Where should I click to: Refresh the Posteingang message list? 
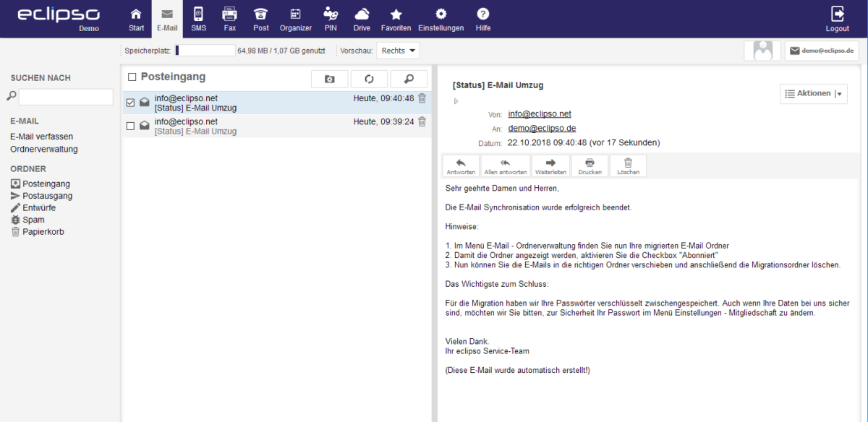[x=369, y=79]
